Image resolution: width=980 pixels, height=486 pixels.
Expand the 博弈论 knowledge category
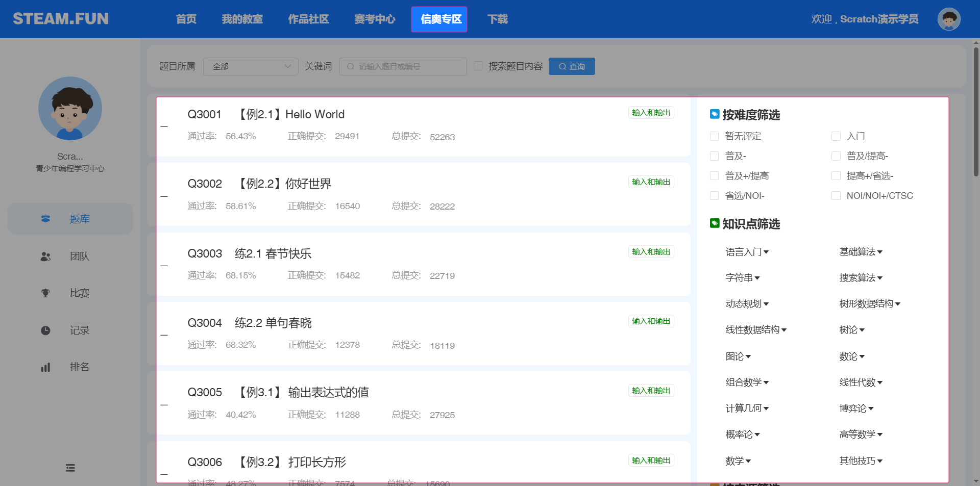856,408
